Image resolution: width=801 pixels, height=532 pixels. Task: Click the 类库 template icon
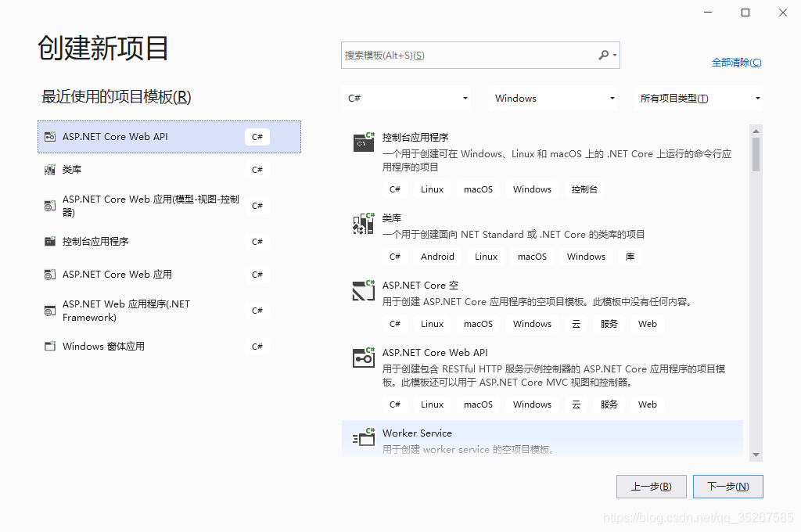363,224
